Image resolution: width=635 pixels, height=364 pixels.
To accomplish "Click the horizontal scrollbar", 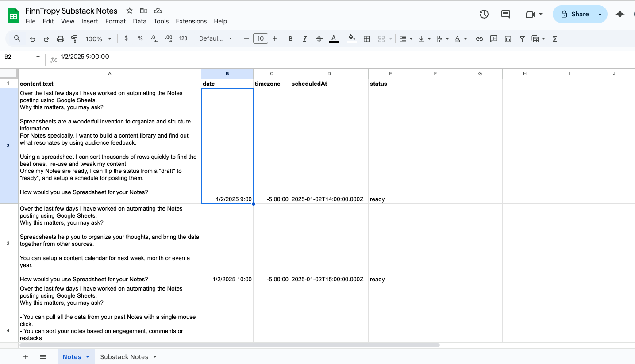I will 229,345.
